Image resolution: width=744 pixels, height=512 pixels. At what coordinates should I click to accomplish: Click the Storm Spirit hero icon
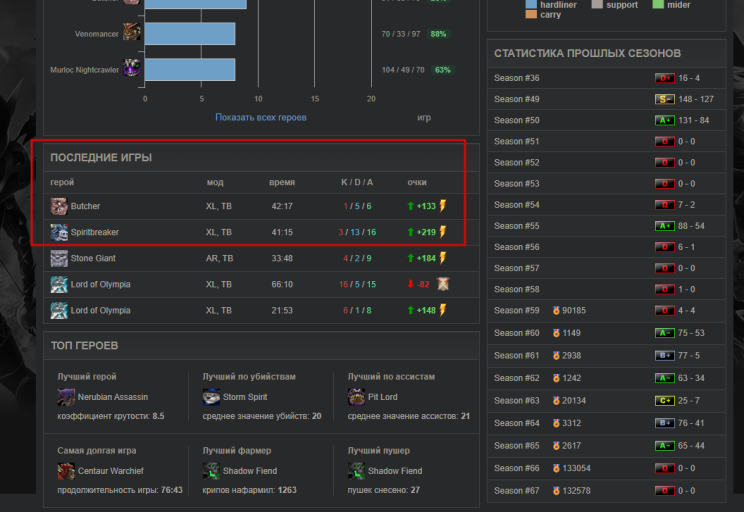point(211,397)
